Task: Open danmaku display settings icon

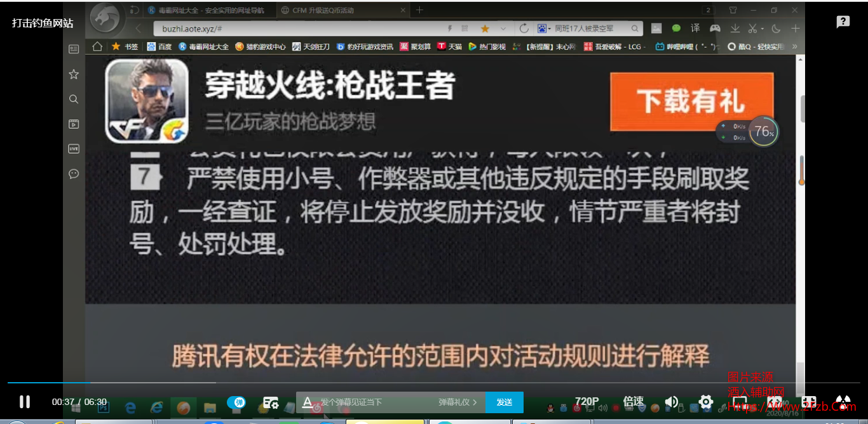Action: [271, 402]
